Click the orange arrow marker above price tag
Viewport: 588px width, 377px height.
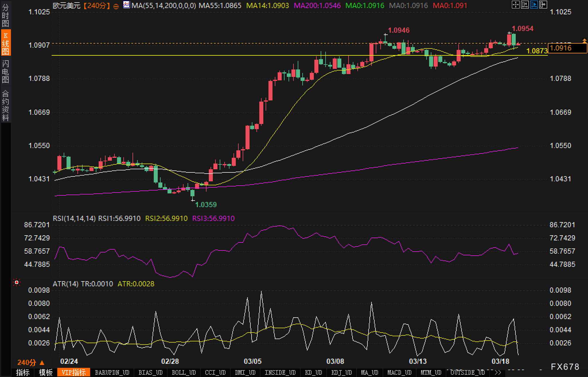coord(584,41)
